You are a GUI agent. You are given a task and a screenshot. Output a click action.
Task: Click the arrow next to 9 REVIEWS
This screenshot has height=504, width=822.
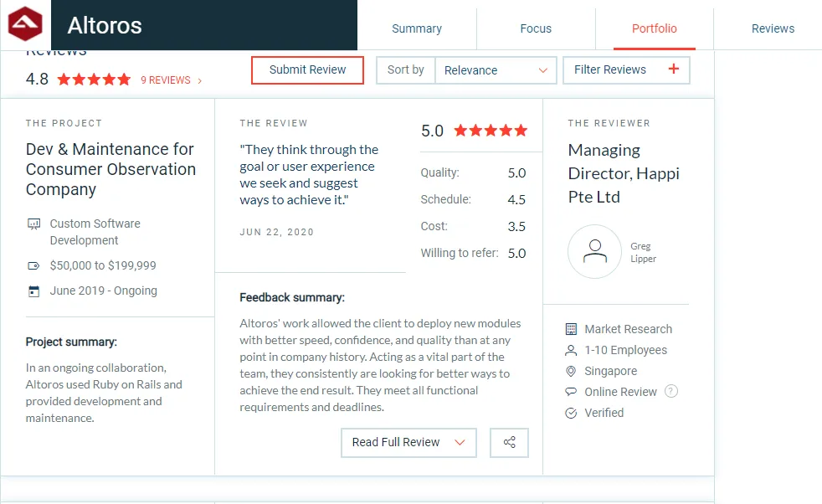200,80
